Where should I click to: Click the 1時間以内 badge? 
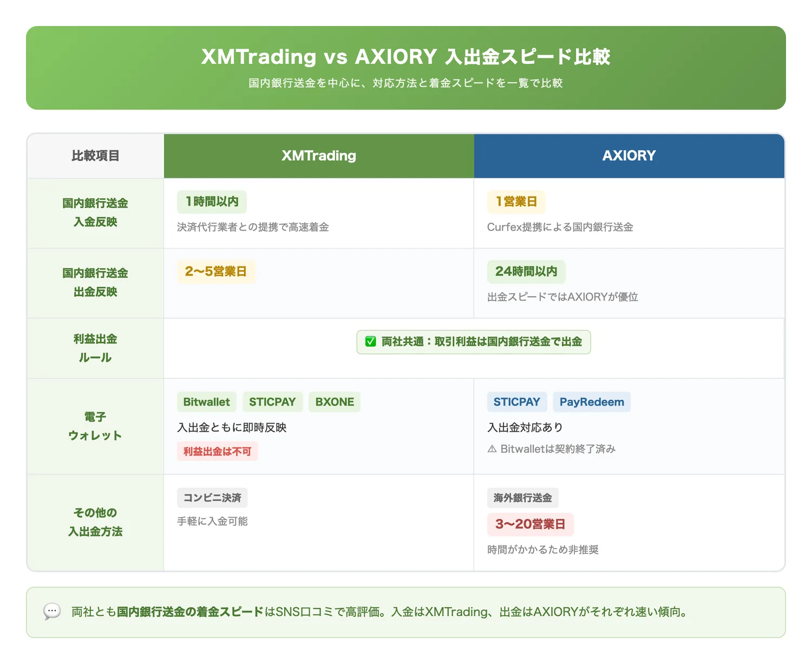212,202
